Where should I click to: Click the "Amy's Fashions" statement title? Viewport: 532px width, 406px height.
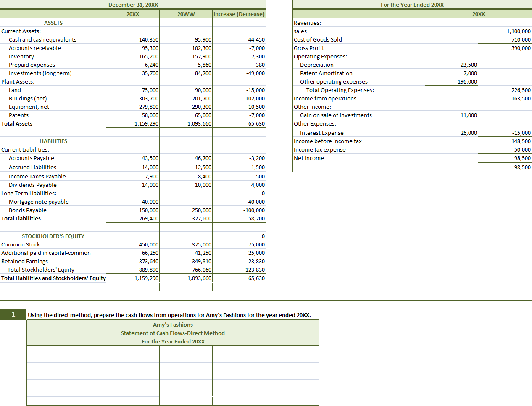(173, 325)
